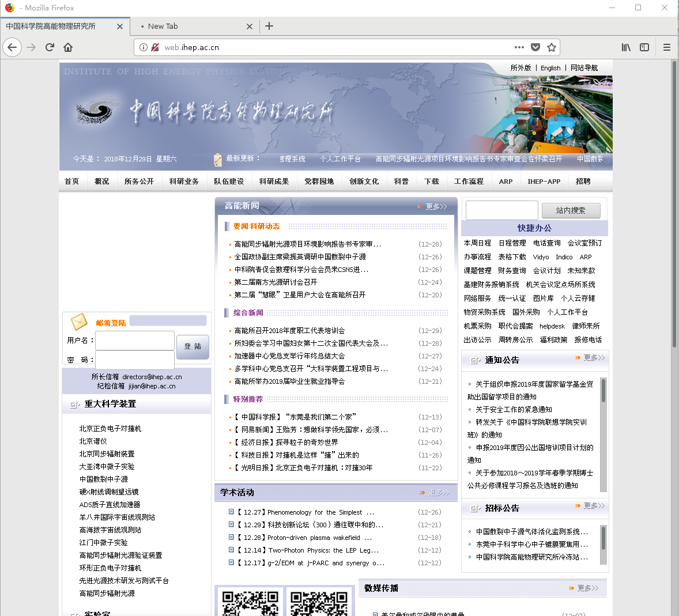
Task: Open IHEP-APP navigation menu item
Action: [544, 182]
